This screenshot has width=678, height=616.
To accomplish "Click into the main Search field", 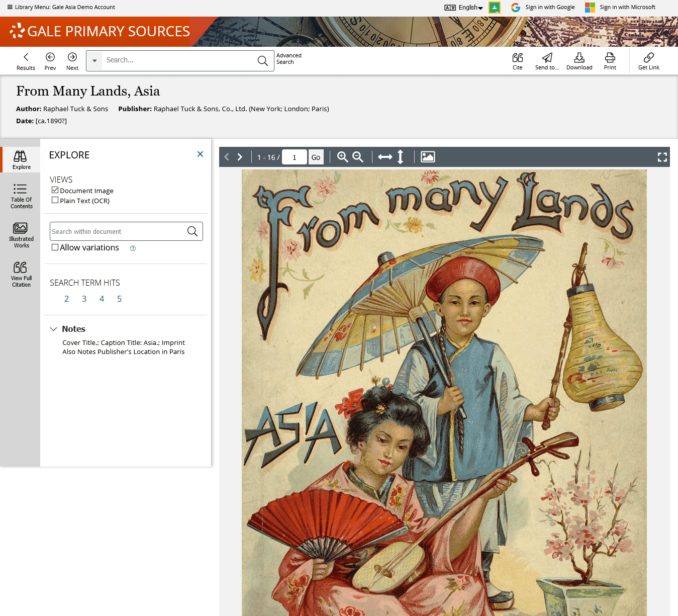I will tap(178, 60).
